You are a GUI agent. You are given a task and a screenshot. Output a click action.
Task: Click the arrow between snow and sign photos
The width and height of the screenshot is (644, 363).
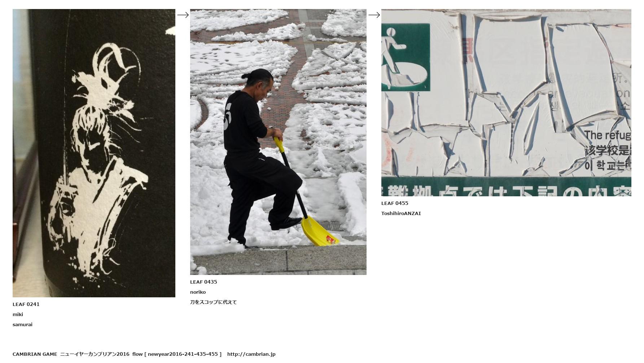374,15
